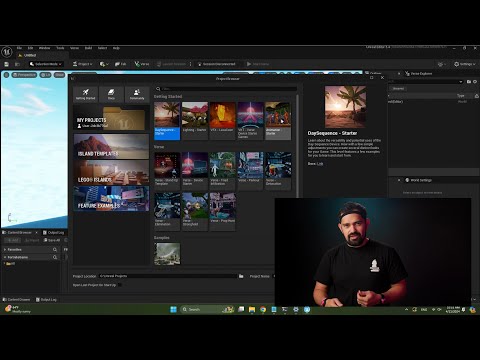Open the Build menu

(x=88, y=48)
